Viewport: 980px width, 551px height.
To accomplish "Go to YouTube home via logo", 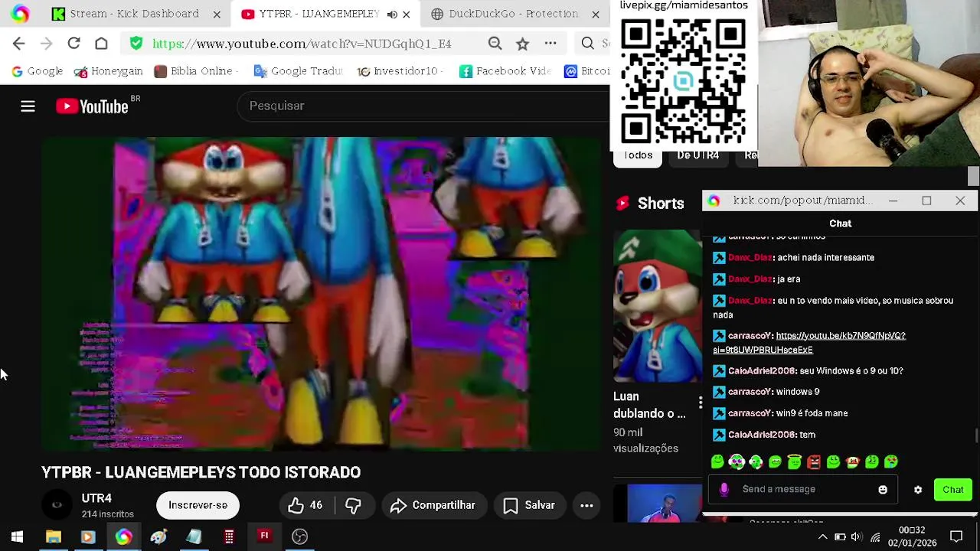I will pyautogui.click(x=92, y=106).
